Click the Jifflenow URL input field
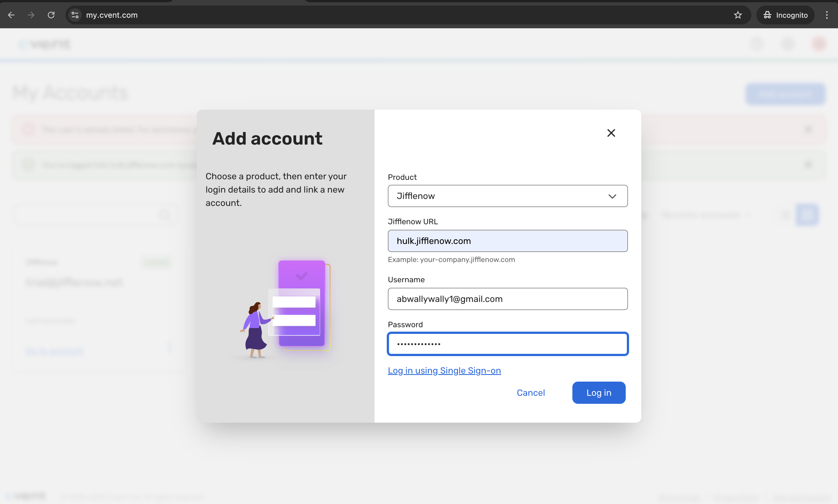The width and height of the screenshot is (838, 504). [507, 241]
